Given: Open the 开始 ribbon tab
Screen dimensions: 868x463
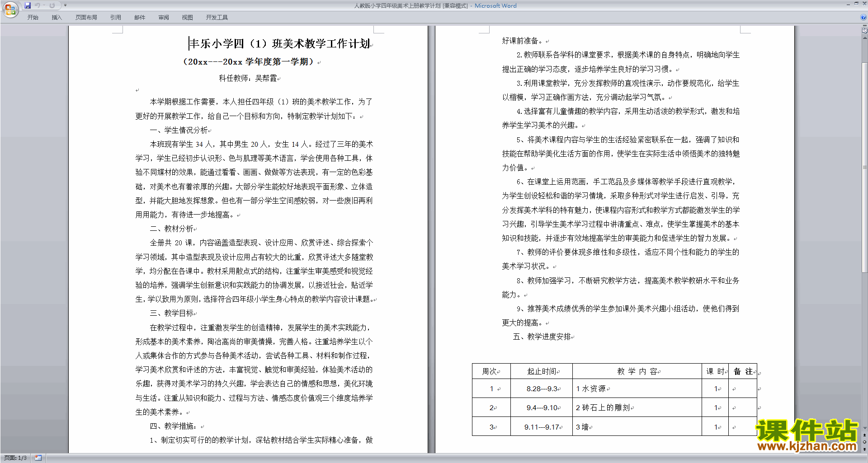Looking at the screenshot, I should tap(33, 18).
